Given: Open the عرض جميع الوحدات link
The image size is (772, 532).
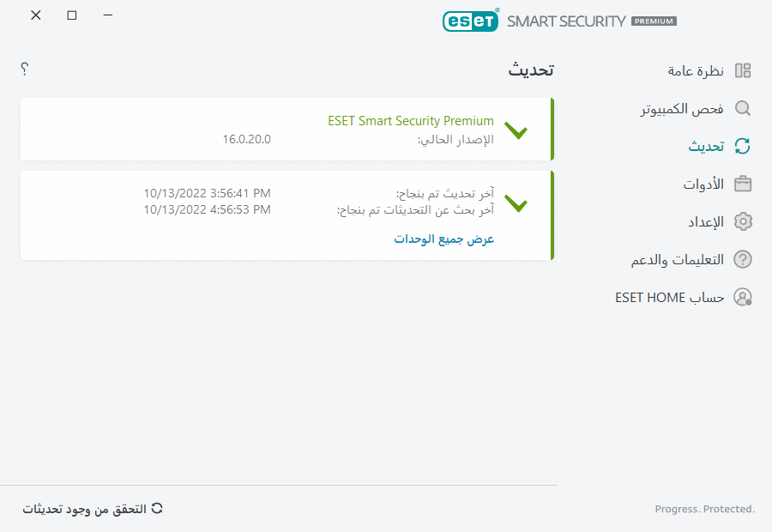Looking at the screenshot, I should tap(444, 239).
